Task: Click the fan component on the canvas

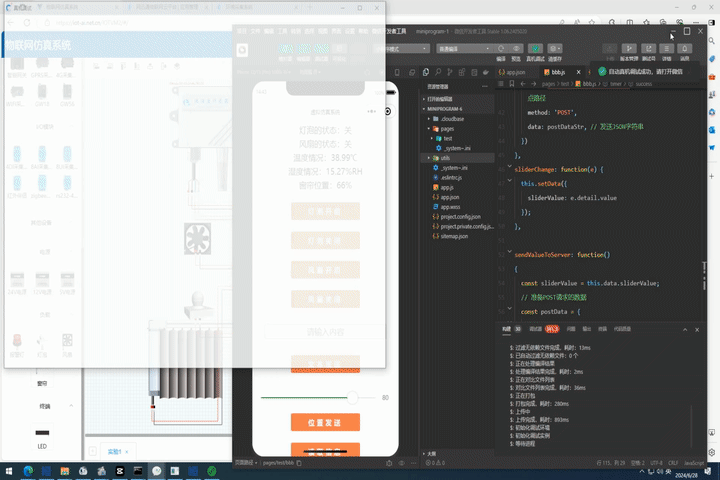Action: click(x=197, y=238)
